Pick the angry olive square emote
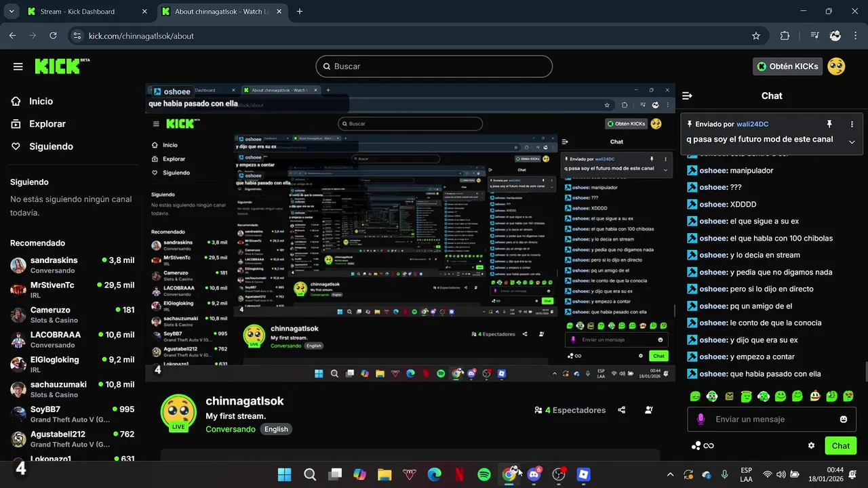868x488 pixels. [729, 396]
